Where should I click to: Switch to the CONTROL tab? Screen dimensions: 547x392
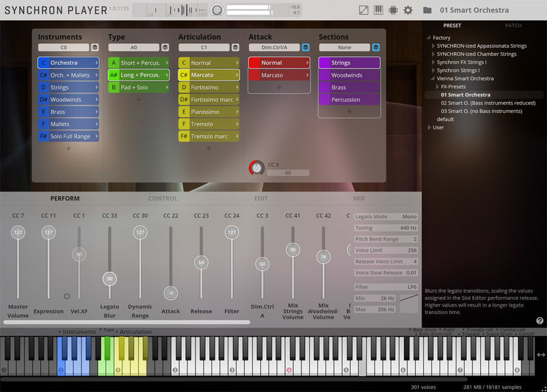[163, 198]
